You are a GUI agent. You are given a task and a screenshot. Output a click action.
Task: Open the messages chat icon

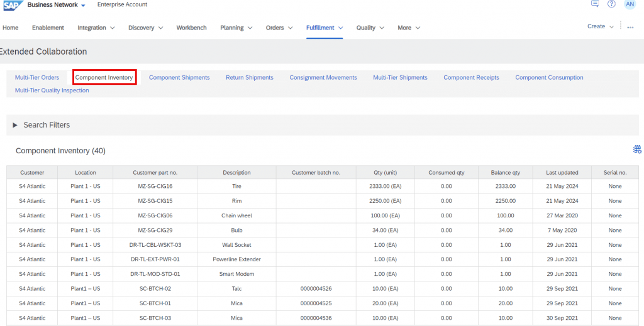point(595,4)
